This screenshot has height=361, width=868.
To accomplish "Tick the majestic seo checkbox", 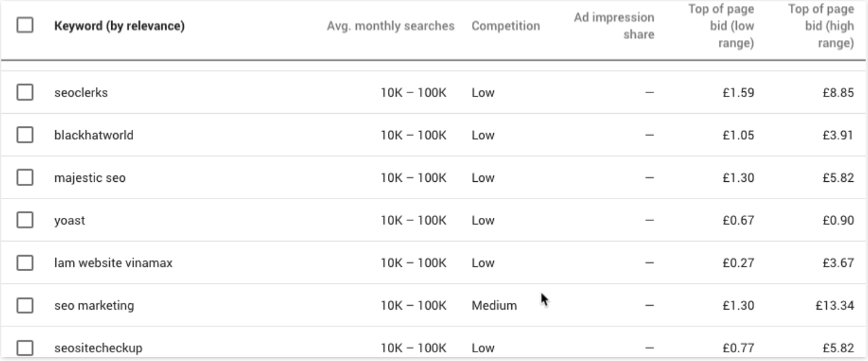I will click(x=25, y=178).
